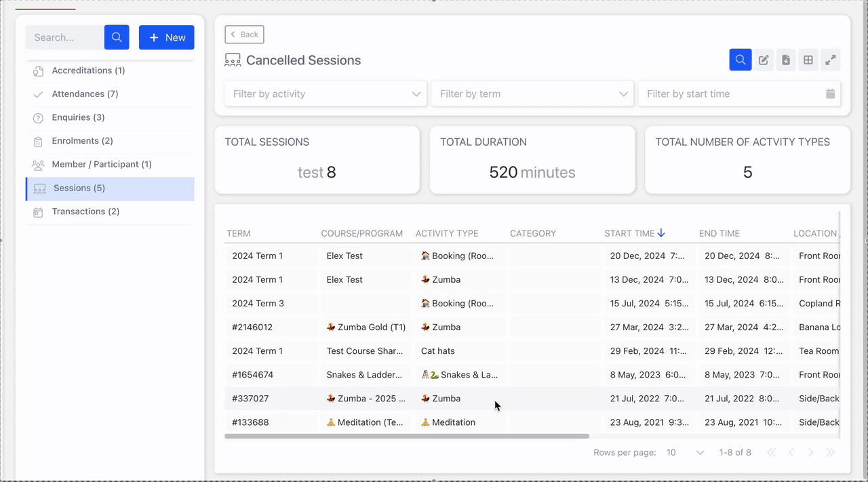Click the table grid columns toolbar icon
This screenshot has width=868, height=482.
coord(808,60)
